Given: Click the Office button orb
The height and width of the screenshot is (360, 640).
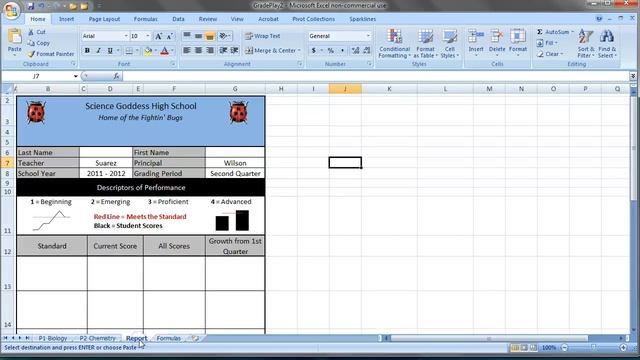Looking at the screenshot, I should [12, 10].
